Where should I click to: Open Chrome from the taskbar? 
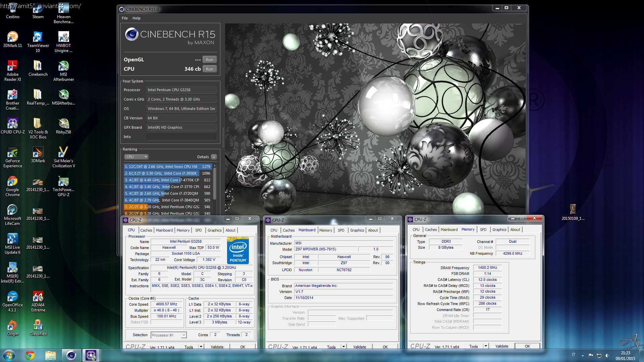pos(30,355)
